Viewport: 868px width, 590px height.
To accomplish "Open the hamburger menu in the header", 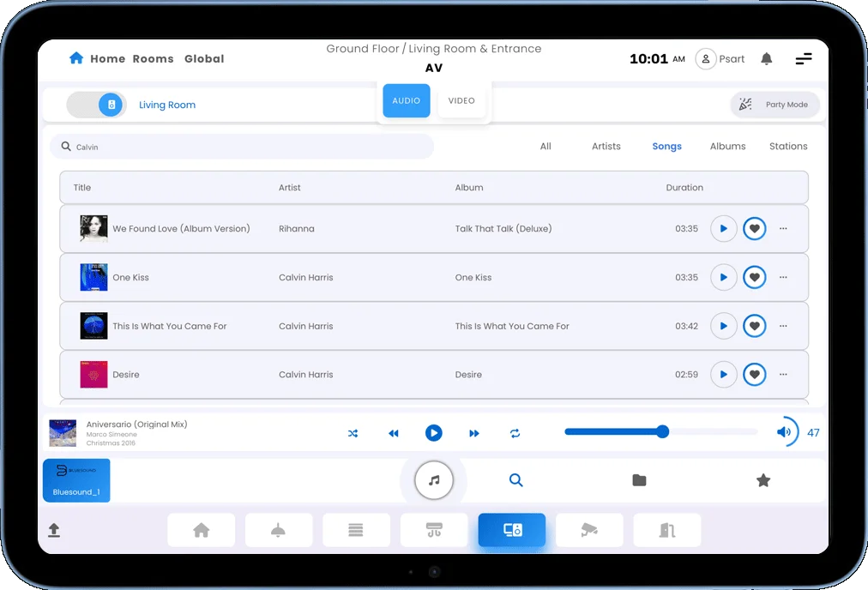I will click(803, 58).
